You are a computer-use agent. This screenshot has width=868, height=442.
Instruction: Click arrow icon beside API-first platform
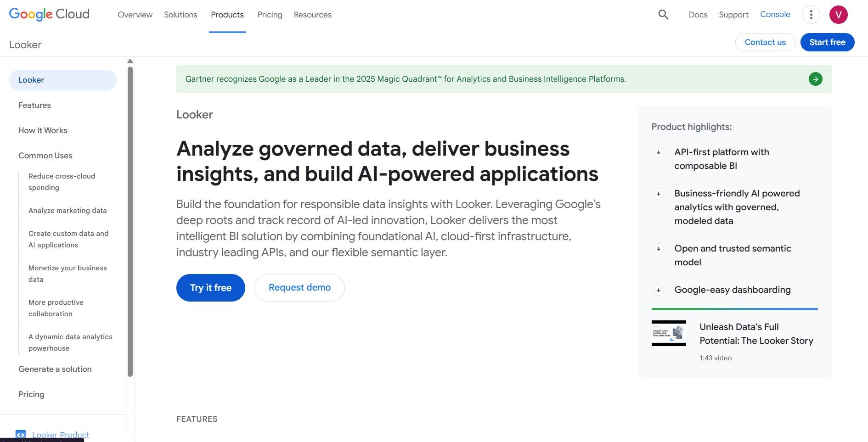[x=659, y=152]
